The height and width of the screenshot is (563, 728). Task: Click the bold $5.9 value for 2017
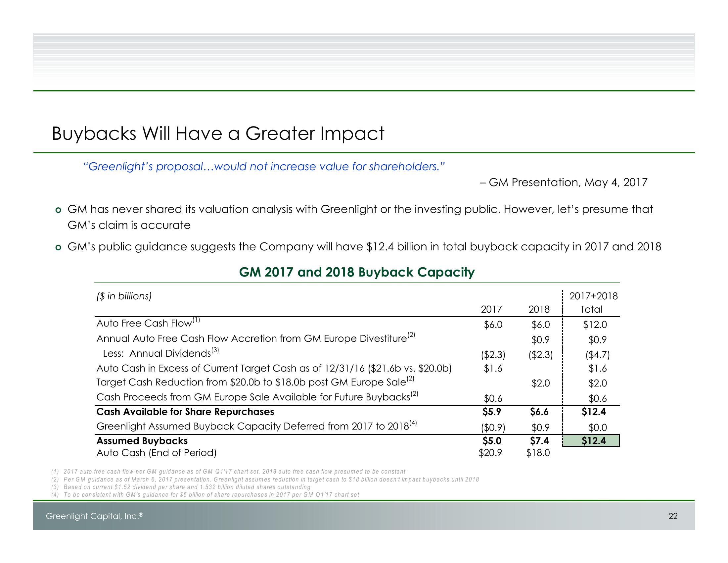tap(492, 412)
